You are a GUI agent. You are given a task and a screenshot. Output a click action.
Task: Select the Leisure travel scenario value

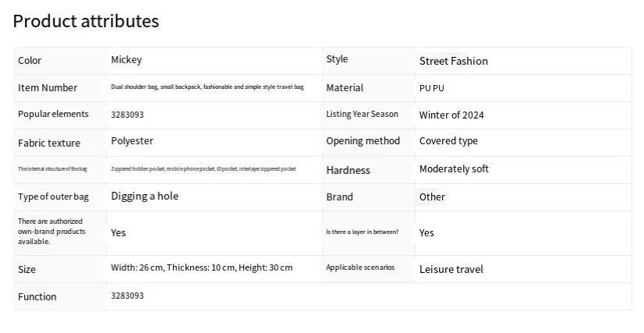[451, 269]
